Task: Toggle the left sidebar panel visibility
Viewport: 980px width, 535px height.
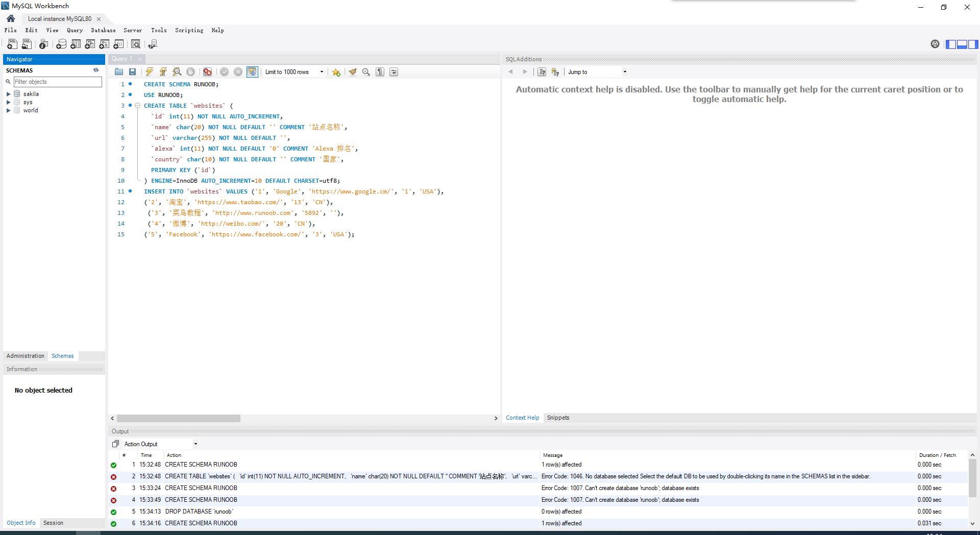Action: 951,44
